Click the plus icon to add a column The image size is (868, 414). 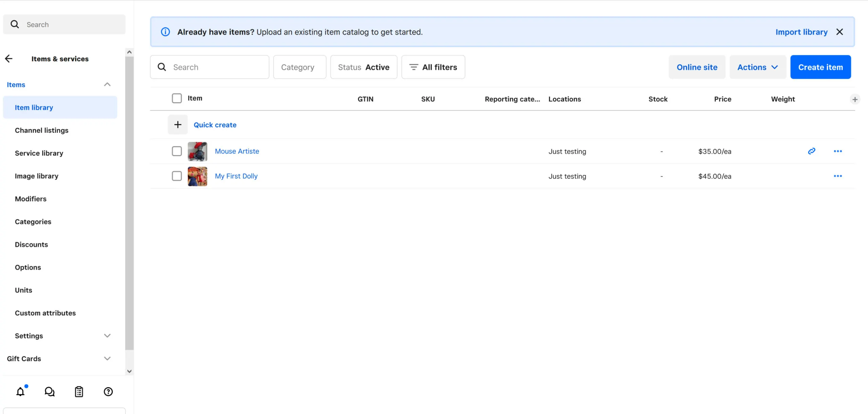855,99
